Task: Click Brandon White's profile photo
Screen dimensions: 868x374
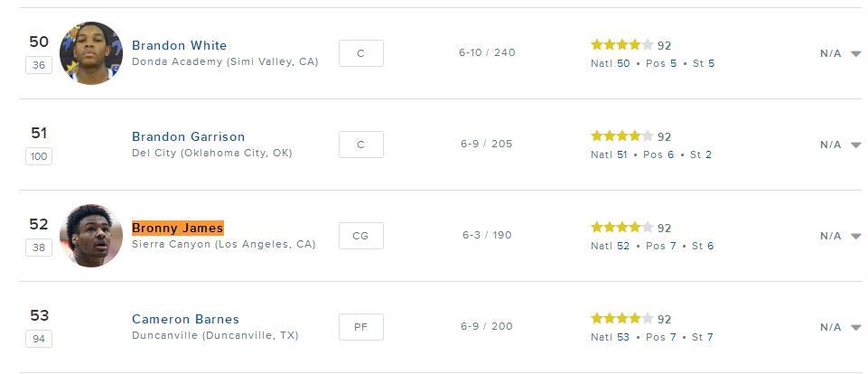Action: click(x=91, y=53)
